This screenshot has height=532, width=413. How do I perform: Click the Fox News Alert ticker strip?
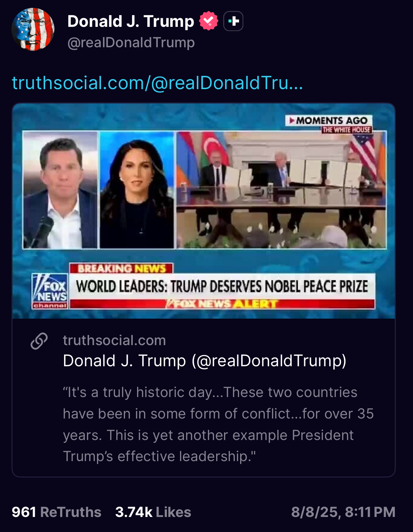pos(222,304)
